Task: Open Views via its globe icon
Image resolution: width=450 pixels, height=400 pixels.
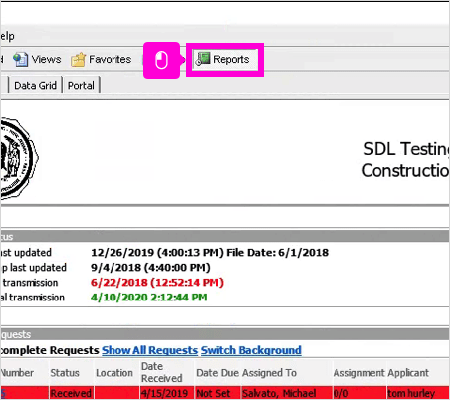Action: pyautogui.click(x=20, y=59)
